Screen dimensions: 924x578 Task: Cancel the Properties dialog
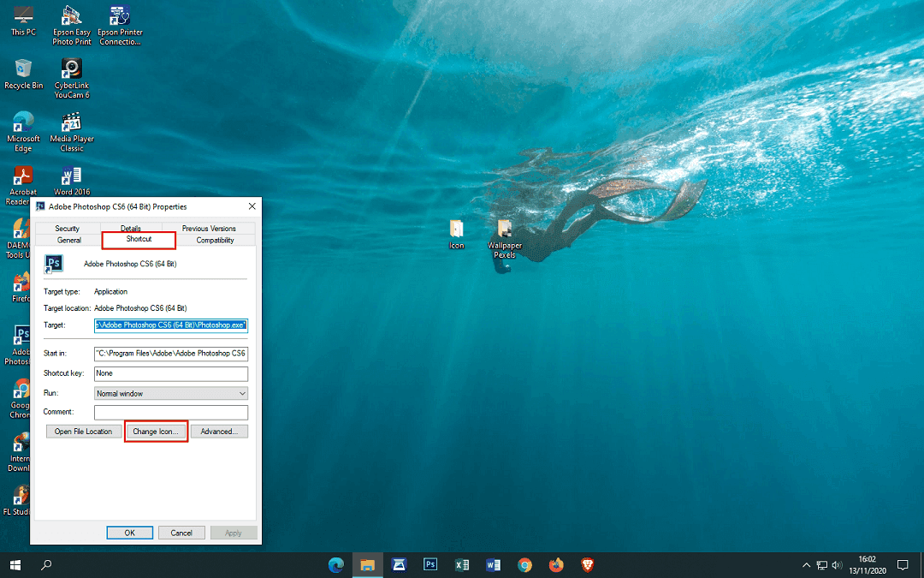pyautogui.click(x=181, y=533)
